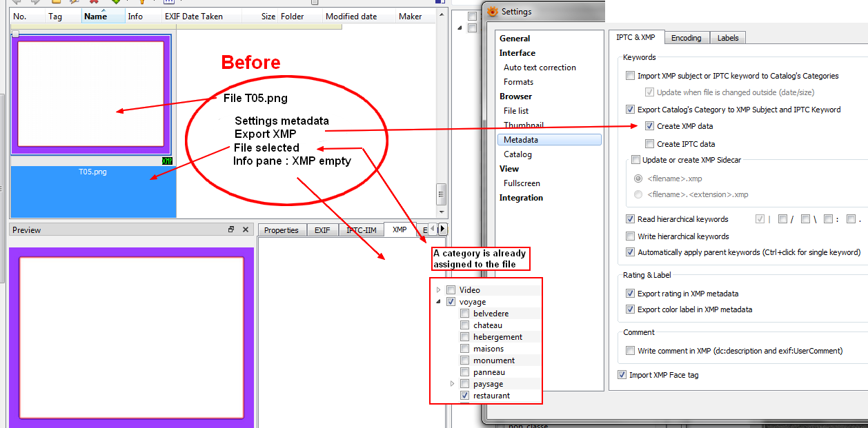Select Interface in Settings tree
The height and width of the screenshot is (428, 868).
517,53
